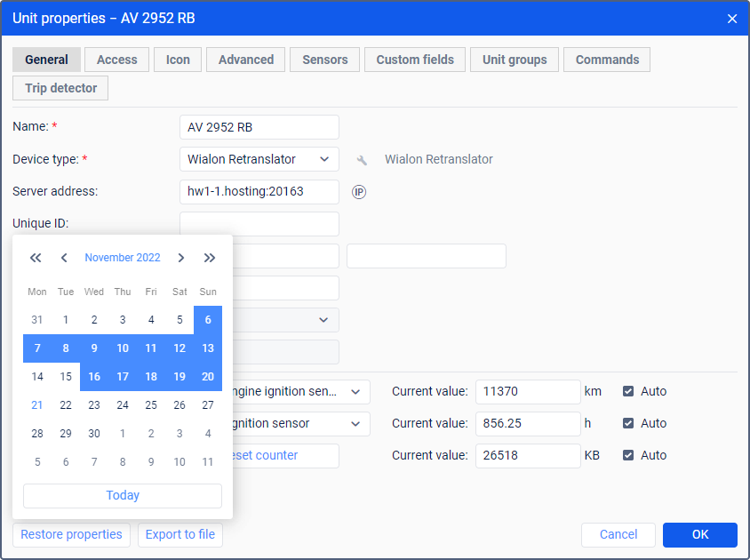Image resolution: width=750 pixels, height=560 pixels.
Task: Uncheck Auto for the km counter
Action: (x=628, y=391)
